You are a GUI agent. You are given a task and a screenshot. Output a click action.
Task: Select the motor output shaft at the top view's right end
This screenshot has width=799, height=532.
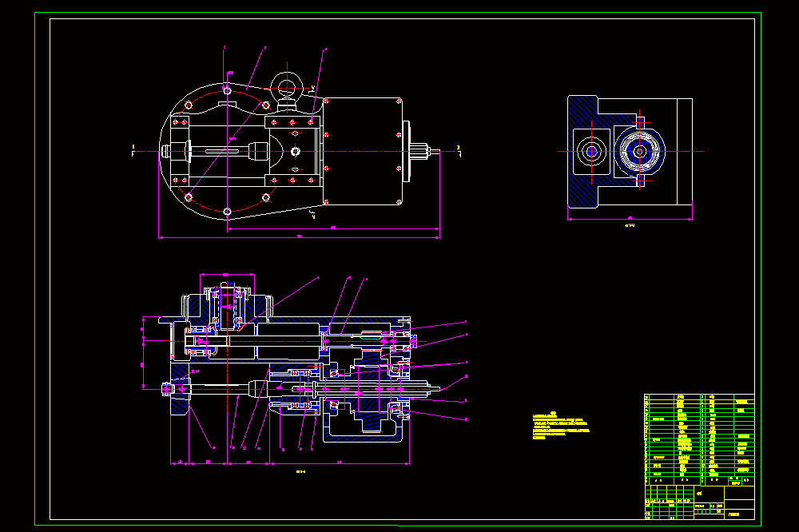[424, 151]
